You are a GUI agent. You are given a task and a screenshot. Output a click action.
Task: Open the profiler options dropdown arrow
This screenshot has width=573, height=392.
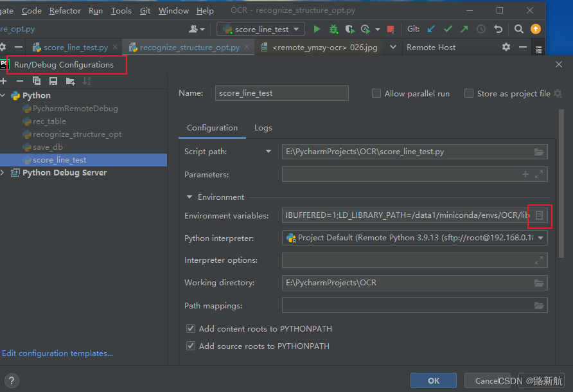[378, 30]
